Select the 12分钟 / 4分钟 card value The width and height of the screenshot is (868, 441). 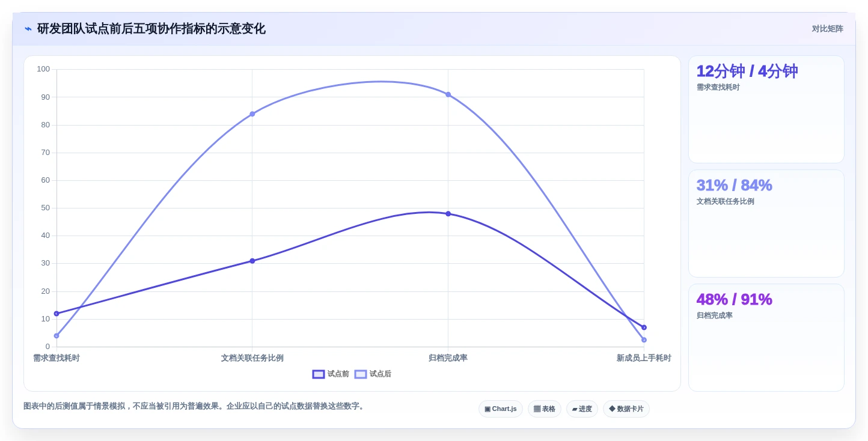pos(747,71)
